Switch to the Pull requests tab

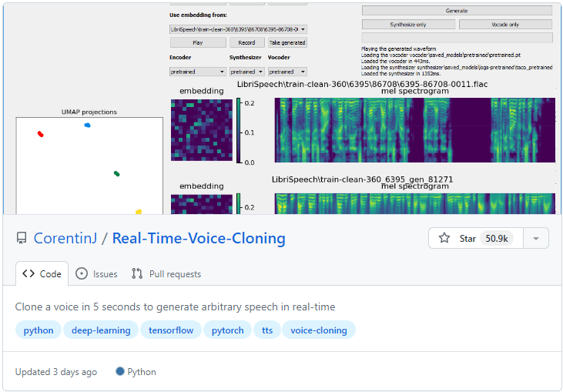click(x=166, y=274)
